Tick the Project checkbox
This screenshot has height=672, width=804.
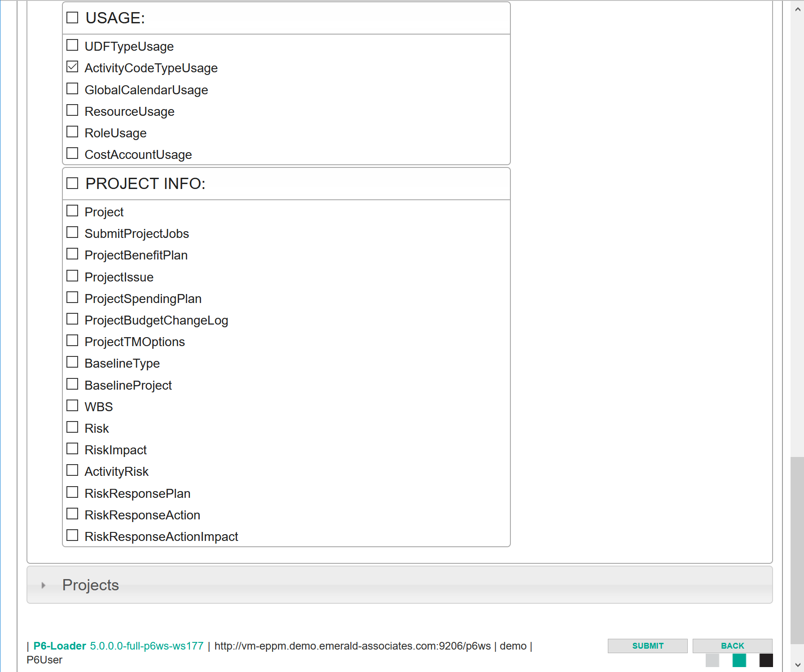(72, 211)
